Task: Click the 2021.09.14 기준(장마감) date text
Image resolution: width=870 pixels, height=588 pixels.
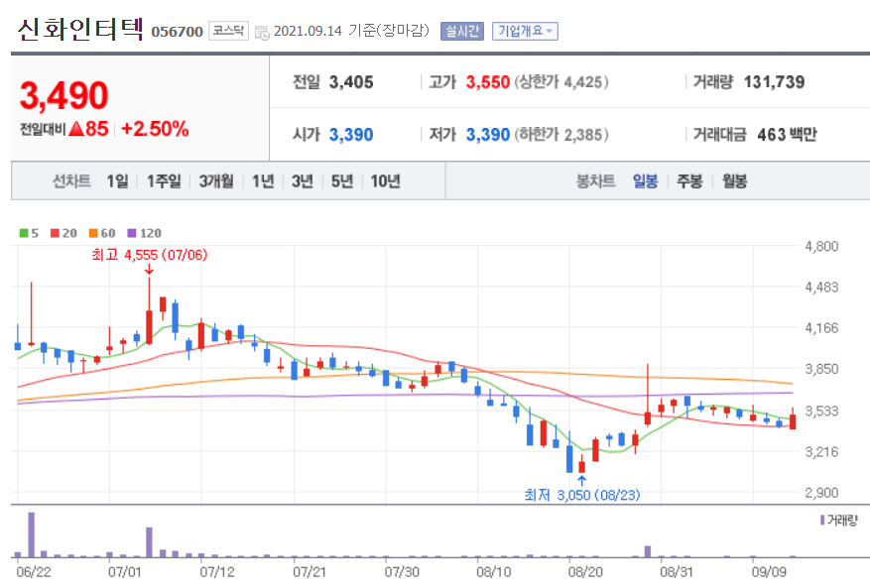Action: (352, 31)
